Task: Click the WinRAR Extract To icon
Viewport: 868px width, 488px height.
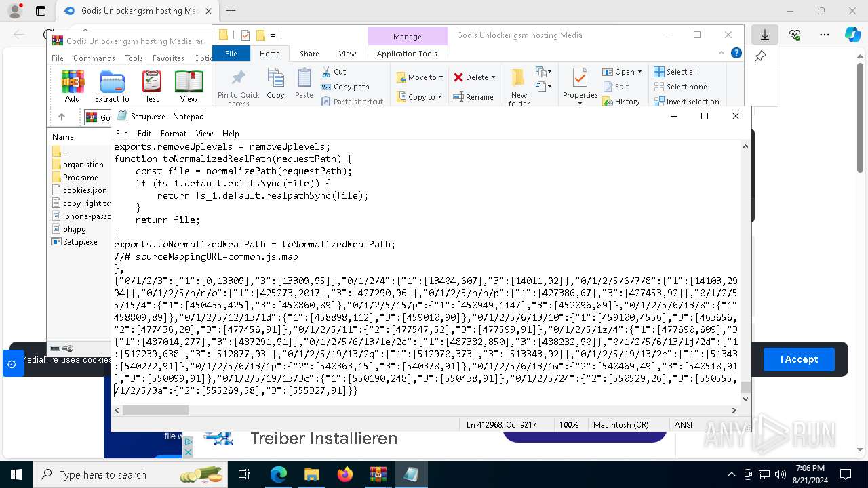Action: [x=112, y=86]
